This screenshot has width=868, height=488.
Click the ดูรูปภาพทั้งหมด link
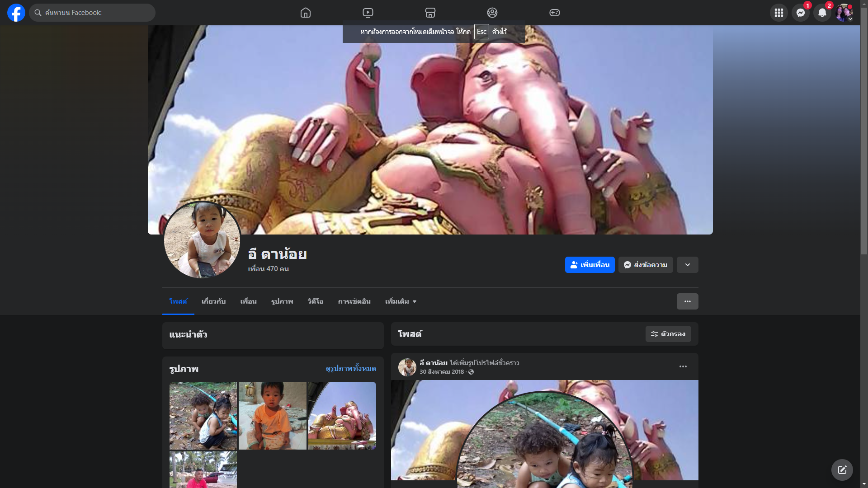pos(351,369)
